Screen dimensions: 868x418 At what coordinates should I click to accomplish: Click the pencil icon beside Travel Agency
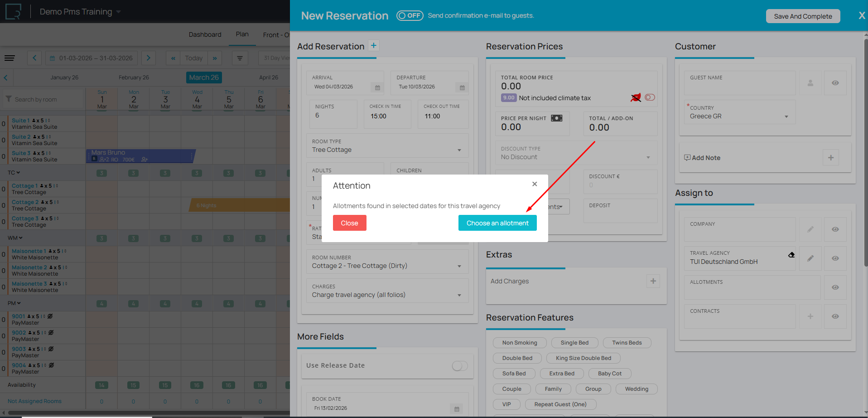coord(810,258)
